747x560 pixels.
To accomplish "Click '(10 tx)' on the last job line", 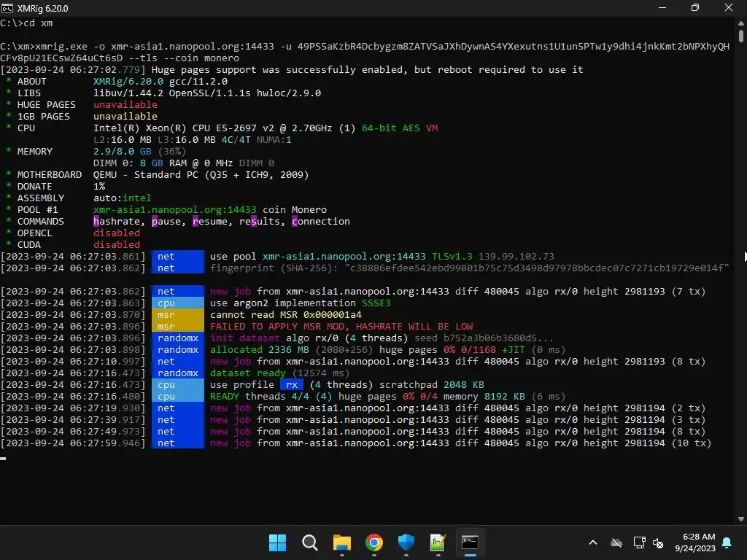I will [692, 443].
